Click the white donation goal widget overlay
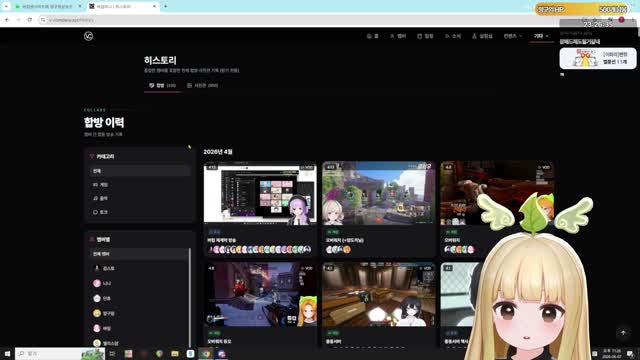 pyautogui.click(x=598, y=58)
